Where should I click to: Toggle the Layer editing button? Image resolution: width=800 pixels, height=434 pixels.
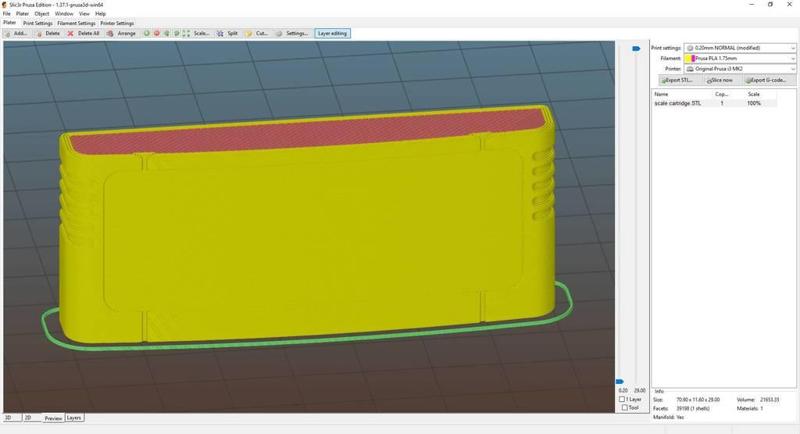(332, 33)
